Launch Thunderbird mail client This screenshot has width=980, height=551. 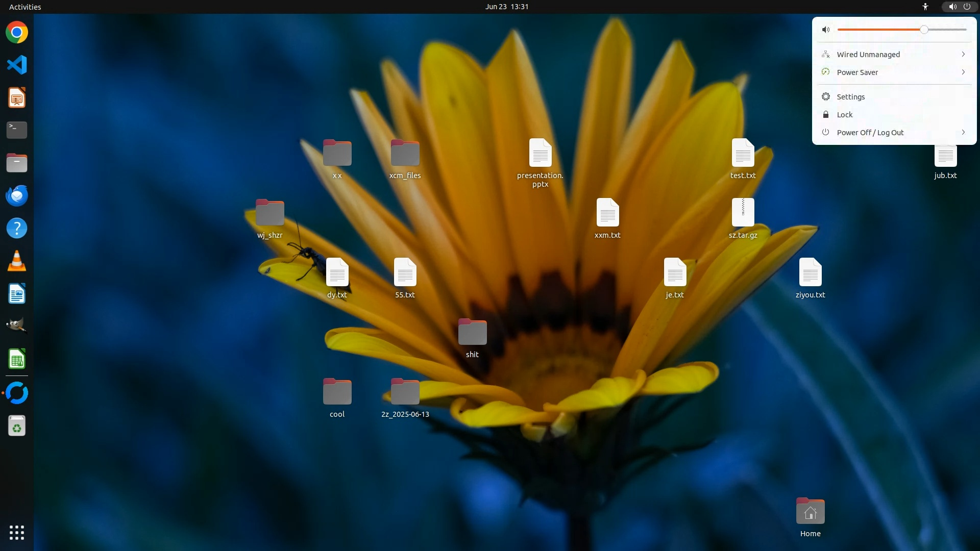17,195
